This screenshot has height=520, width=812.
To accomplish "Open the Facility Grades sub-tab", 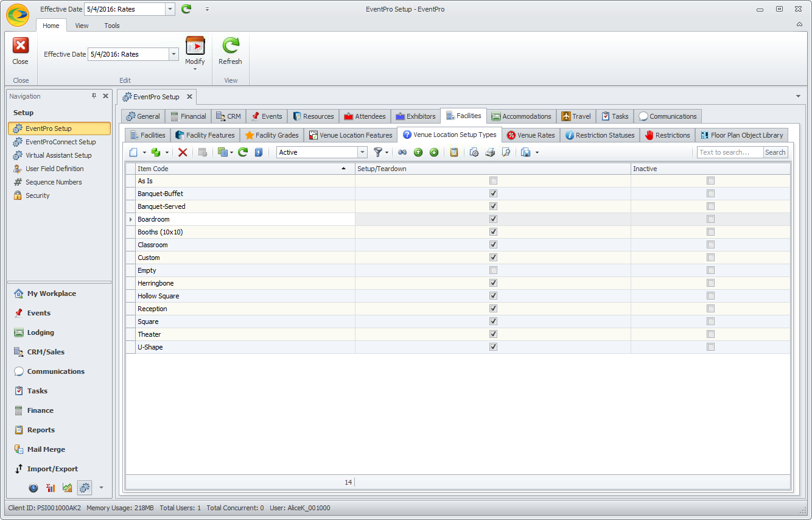I will pos(271,135).
